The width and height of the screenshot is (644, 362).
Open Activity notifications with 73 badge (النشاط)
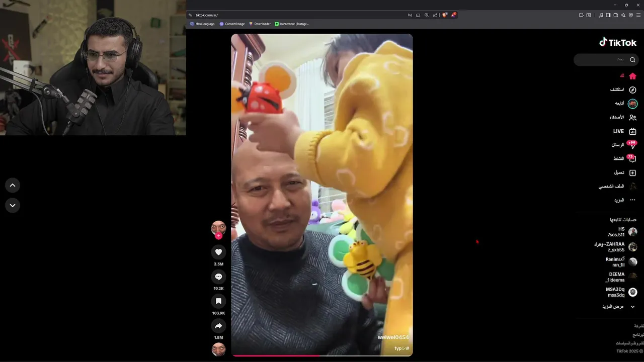[632, 159]
